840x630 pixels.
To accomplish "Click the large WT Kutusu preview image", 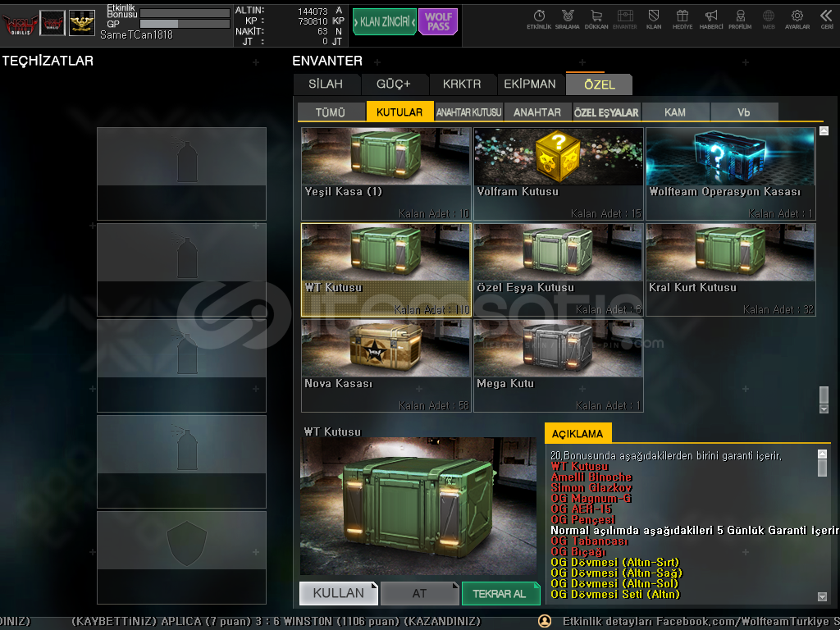I will (418, 506).
